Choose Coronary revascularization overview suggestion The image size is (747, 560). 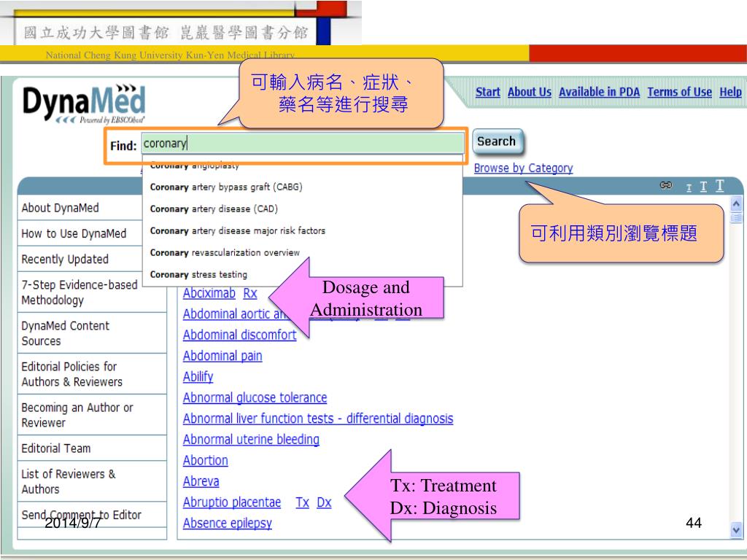pyautogui.click(x=303, y=253)
